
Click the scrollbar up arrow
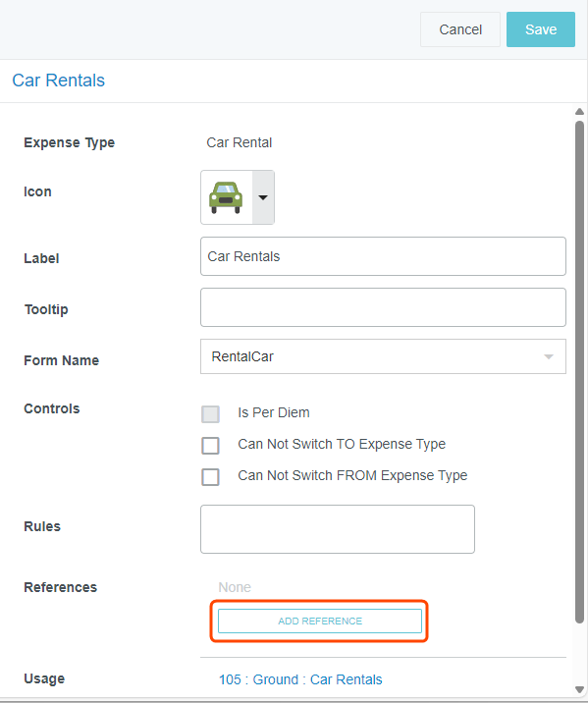pos(579,111)
